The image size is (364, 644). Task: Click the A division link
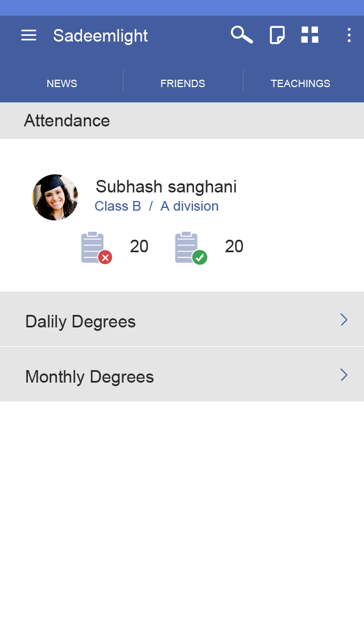point(189,206)
